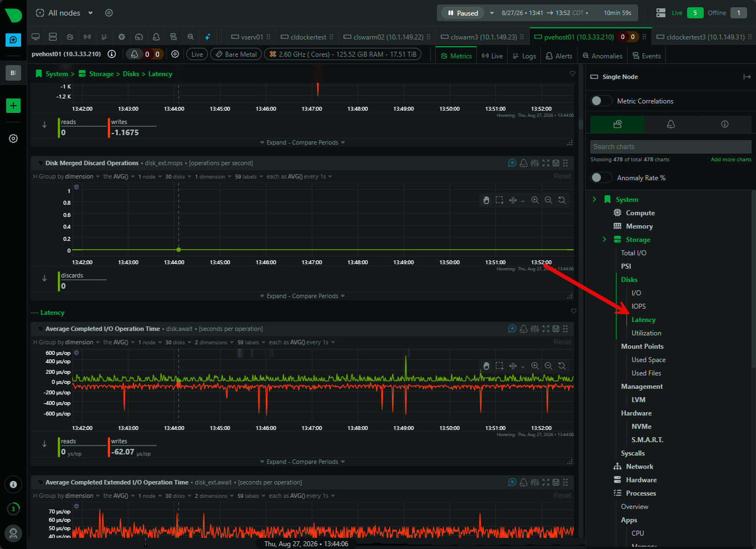756x549 pixels.
Task: Select area highlight tool on Disk Merged Discard chart
Action: click(x=499, y=200)
